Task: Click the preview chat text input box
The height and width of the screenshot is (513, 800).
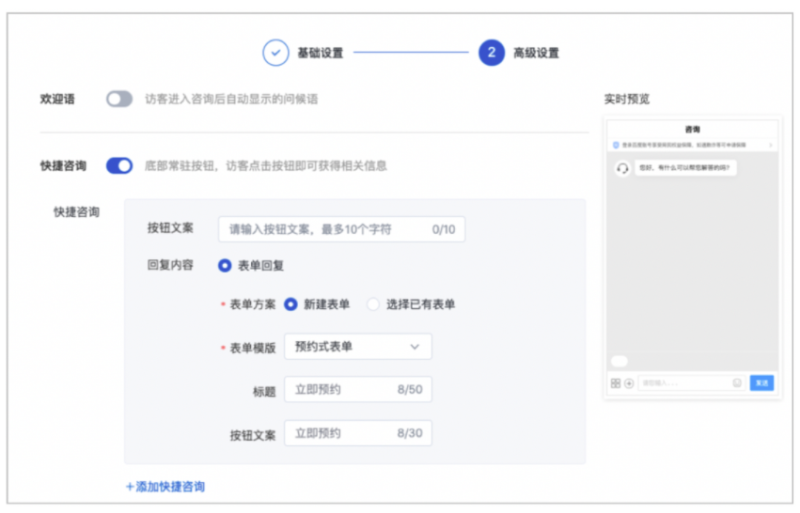Action: tap(692, 383)
